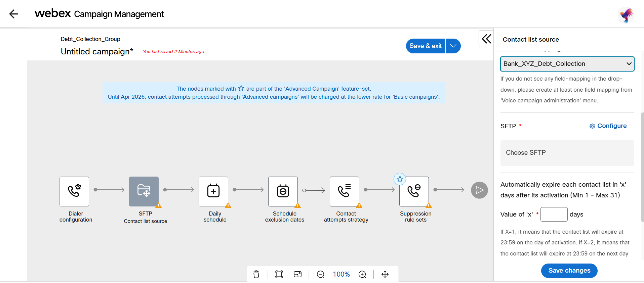Click the minimap toggle icon in toolbar

(x=297, y=274)
